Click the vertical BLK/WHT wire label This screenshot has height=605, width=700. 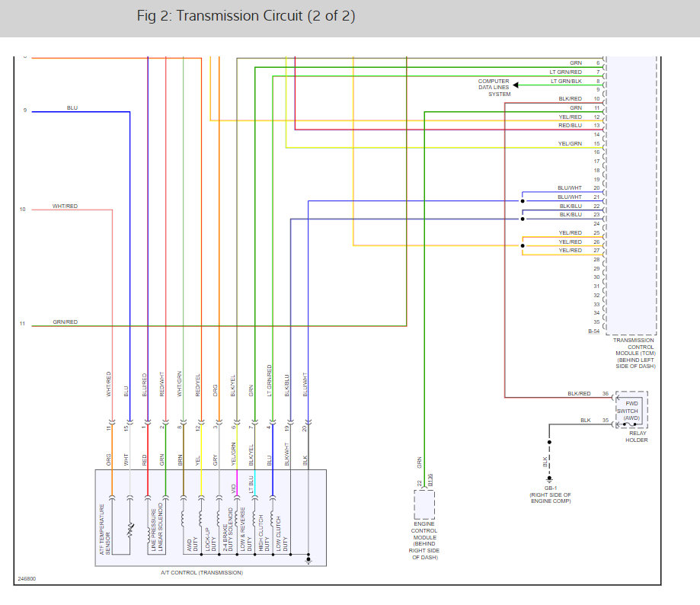click(x=286, y=454)
